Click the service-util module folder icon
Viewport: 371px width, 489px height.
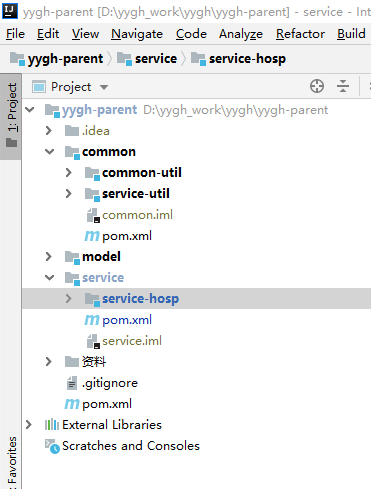pos(92,194)
